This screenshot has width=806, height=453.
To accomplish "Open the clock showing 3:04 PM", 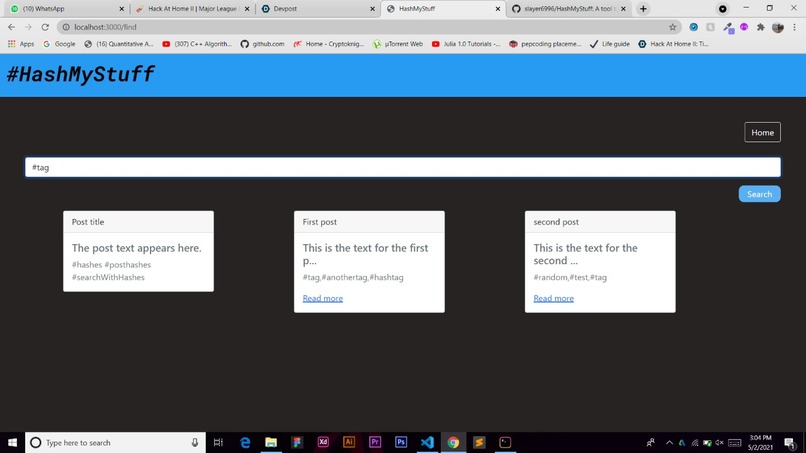I will [x=760, y=443].
